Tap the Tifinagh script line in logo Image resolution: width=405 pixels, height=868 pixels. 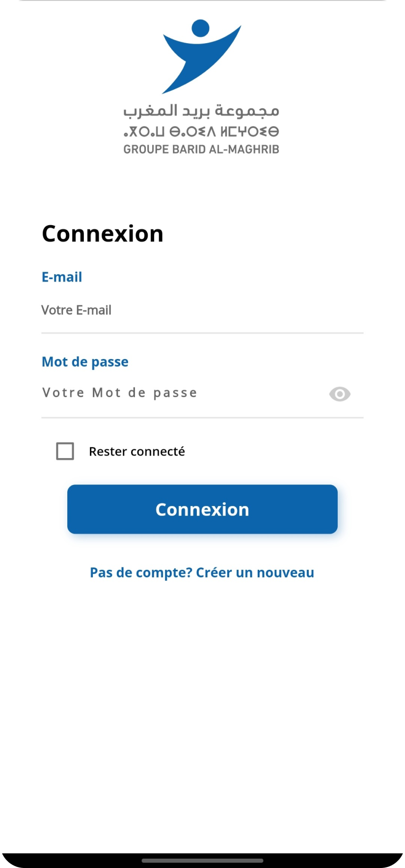click(x=201, y=132)
